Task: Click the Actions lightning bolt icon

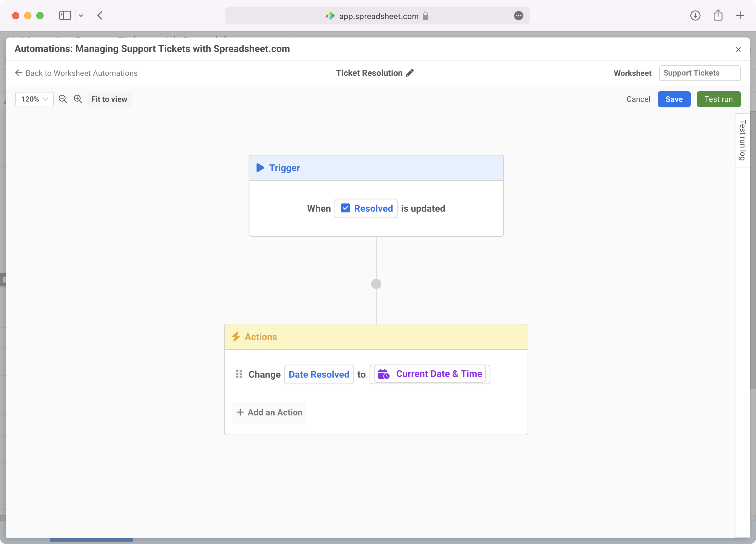Action: 236,336
